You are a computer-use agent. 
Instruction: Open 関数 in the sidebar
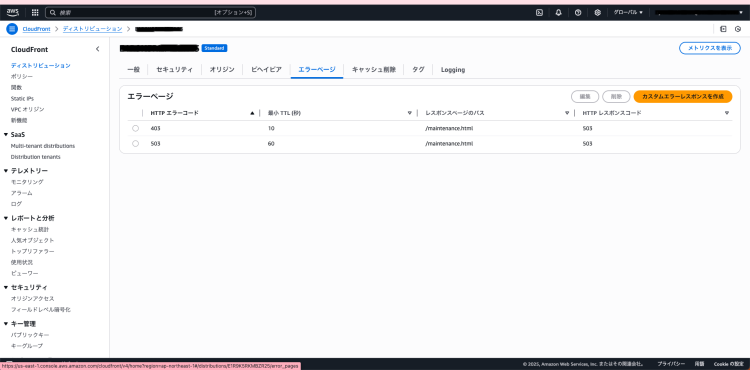pos(16,87)
